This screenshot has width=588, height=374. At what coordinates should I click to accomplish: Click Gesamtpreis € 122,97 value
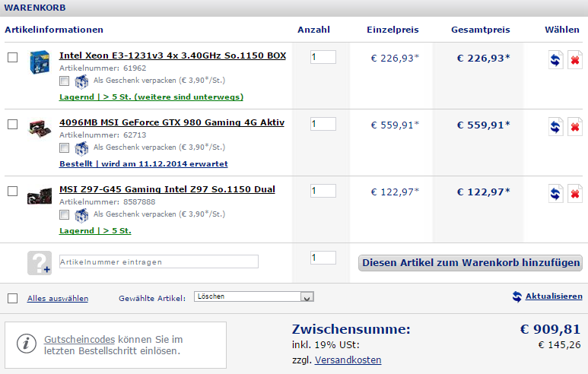[x=483, y=192]
